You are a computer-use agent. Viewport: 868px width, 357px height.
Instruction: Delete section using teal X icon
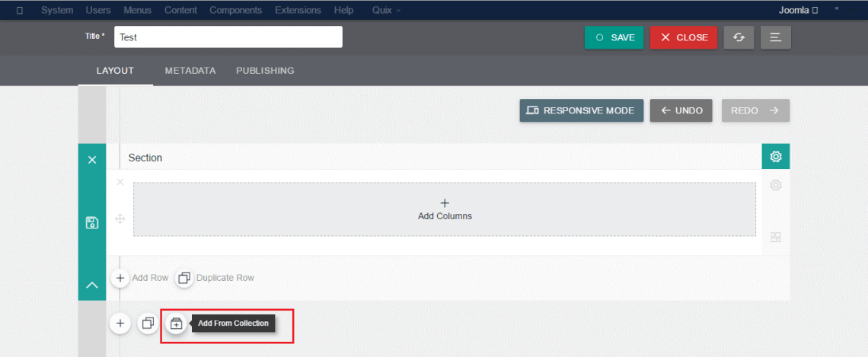coord(92,160)
